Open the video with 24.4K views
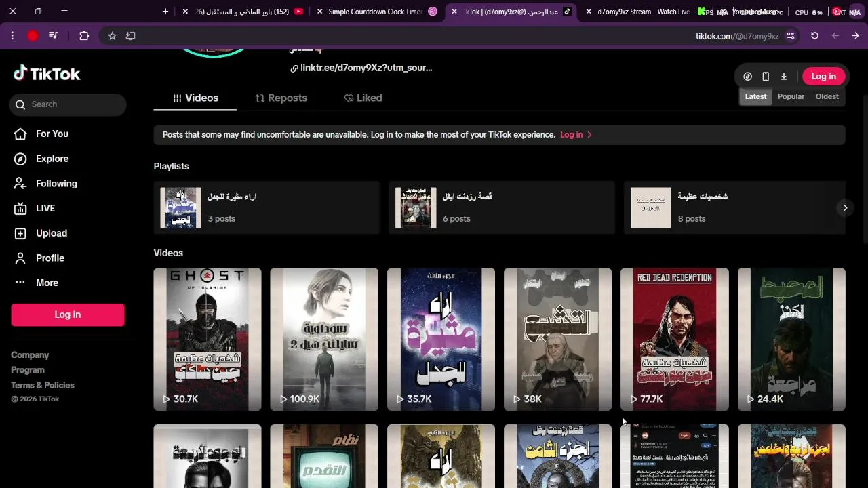868x488 pixels. tap(791, 339)
